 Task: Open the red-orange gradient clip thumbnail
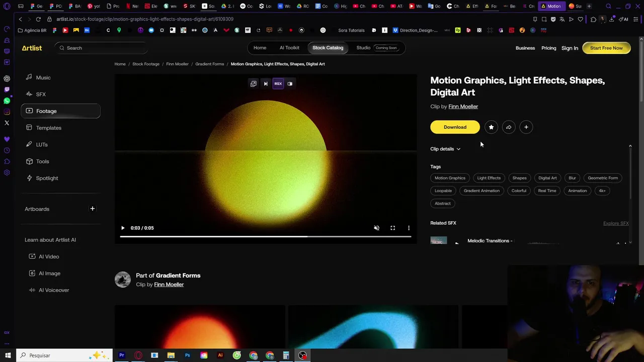199,327
